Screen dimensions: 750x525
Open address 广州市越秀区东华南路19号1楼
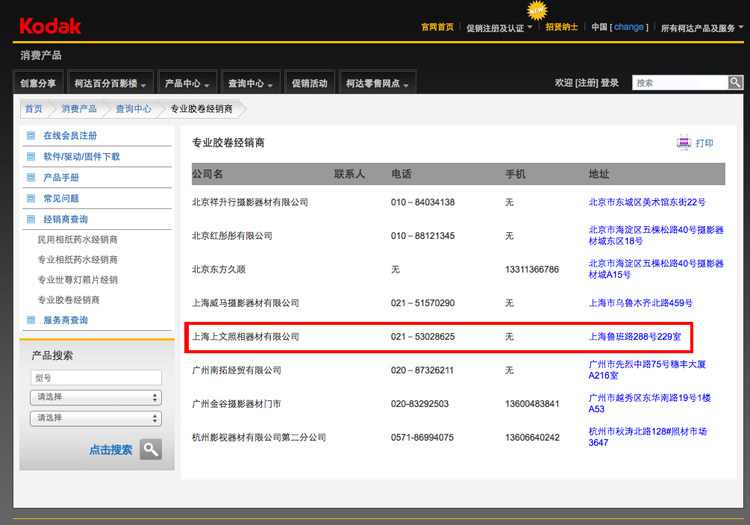(650, 403)
